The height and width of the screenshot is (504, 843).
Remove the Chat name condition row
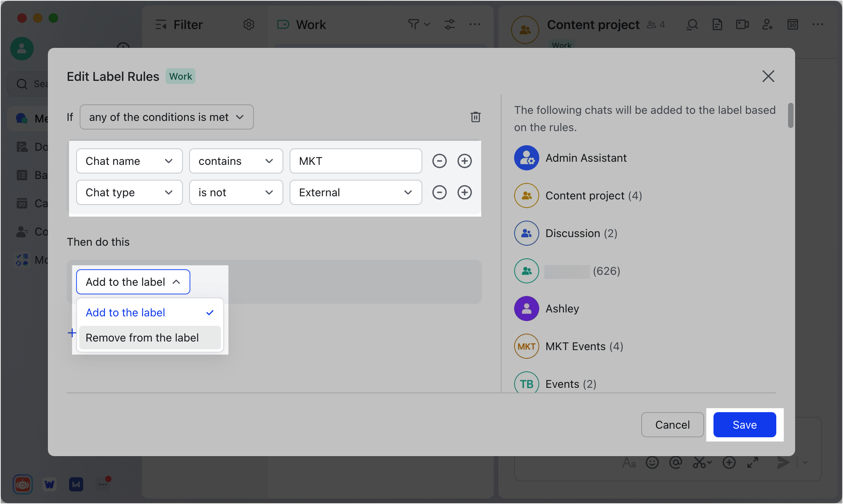pos(439,161)
